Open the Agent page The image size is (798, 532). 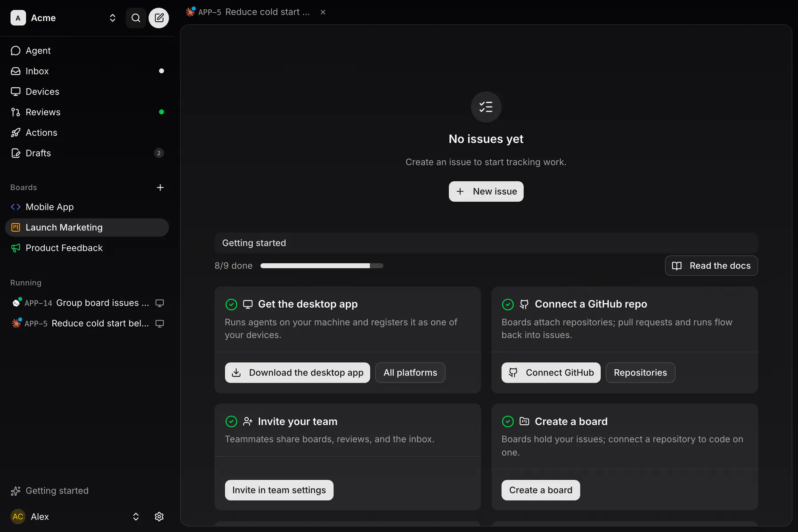87,51
